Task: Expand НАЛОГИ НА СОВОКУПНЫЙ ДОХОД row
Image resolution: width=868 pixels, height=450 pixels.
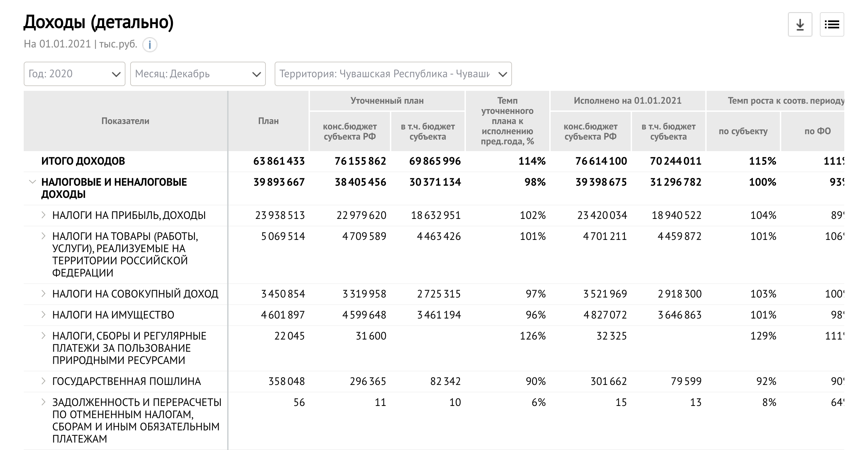Action: coord(43,294)
